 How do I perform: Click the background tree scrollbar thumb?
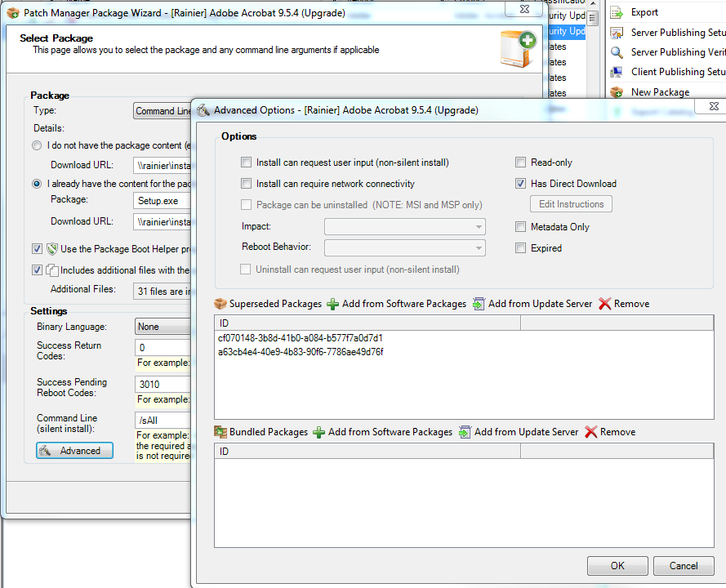[x=592, y=18]
